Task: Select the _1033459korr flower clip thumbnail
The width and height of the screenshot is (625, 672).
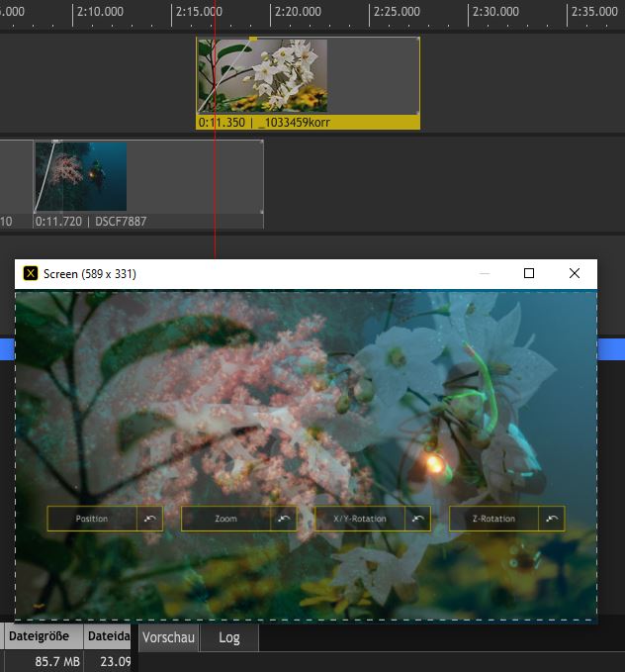Action: pyautogui.click(x=264, y=76)
